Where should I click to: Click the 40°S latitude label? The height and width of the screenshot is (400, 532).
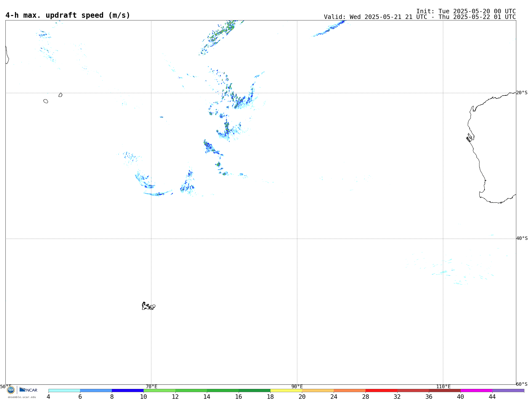pyautogui.click(x=522, y=238)
